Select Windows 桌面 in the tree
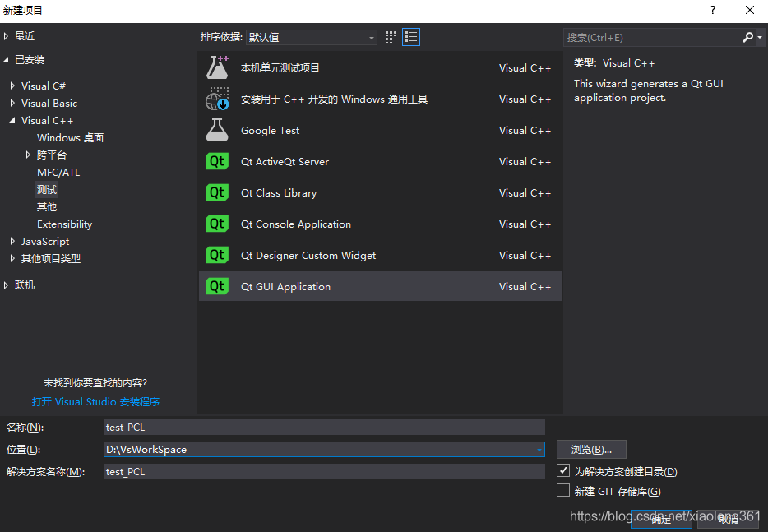Screen dimensions: 768x532 70,137
